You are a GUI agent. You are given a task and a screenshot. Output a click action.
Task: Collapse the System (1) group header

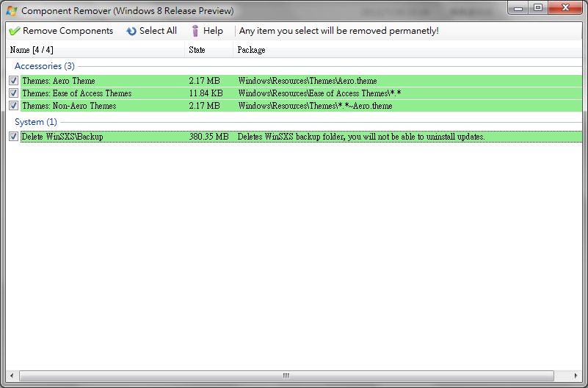click(x=36, y=122)
